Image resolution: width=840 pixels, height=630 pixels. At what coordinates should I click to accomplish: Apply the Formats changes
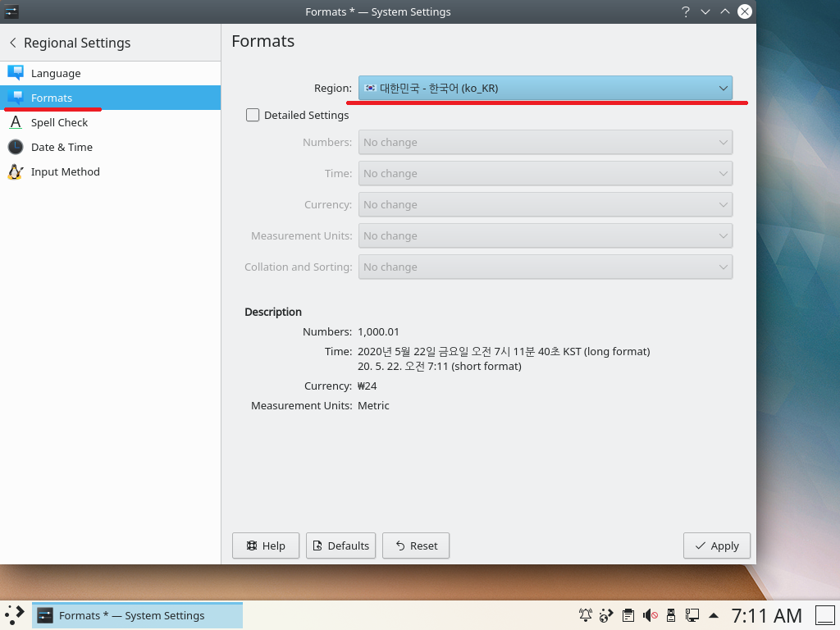pyautogui.click(x=717, y=546)
